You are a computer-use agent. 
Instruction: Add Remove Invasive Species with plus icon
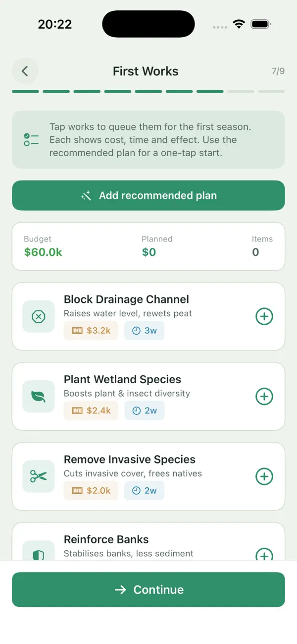264,476
